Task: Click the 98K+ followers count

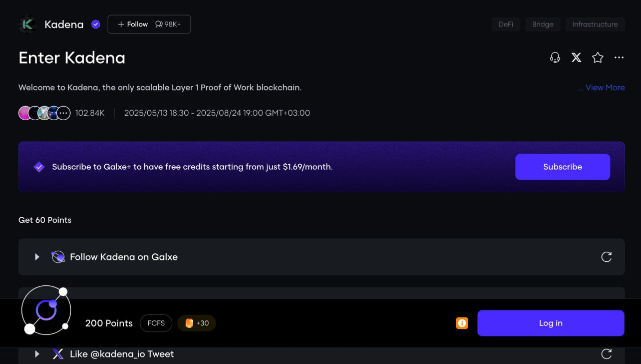Action: (168, 24)
